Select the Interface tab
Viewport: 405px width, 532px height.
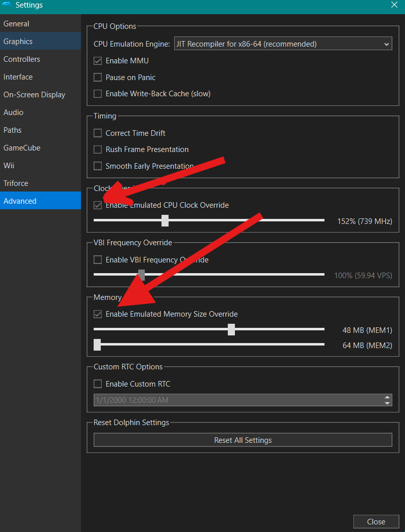[40, 77]
